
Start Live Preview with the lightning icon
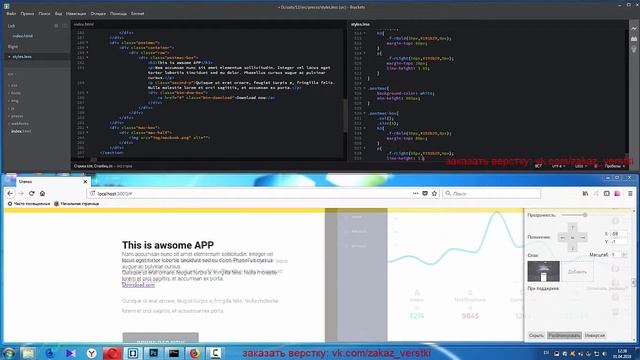[634, 29]
